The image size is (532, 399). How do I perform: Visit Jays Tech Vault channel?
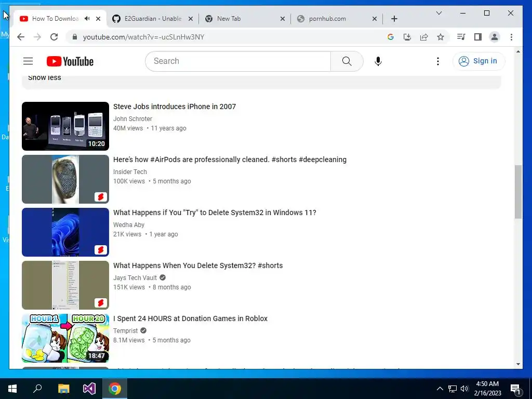click(135, 277)
